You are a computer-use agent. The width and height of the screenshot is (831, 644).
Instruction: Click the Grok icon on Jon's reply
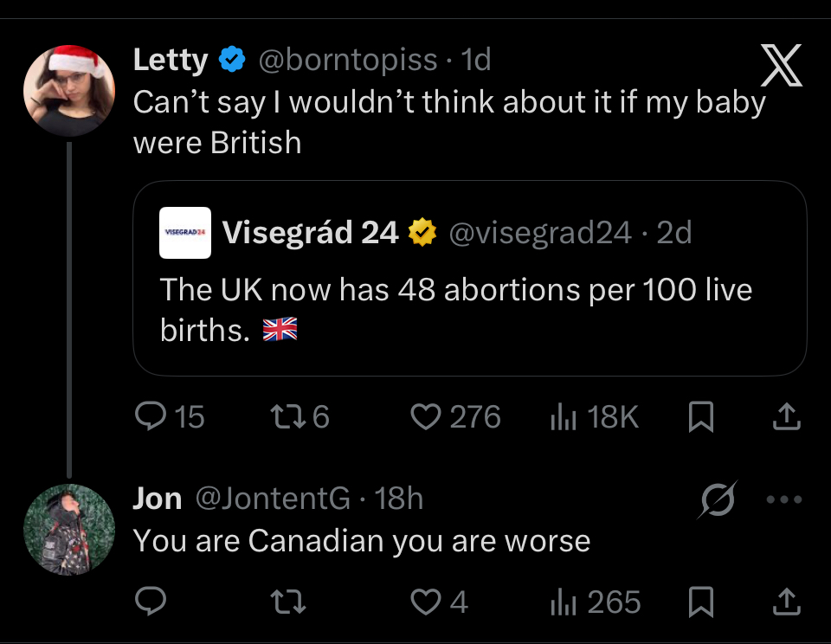tap(718, 499)
